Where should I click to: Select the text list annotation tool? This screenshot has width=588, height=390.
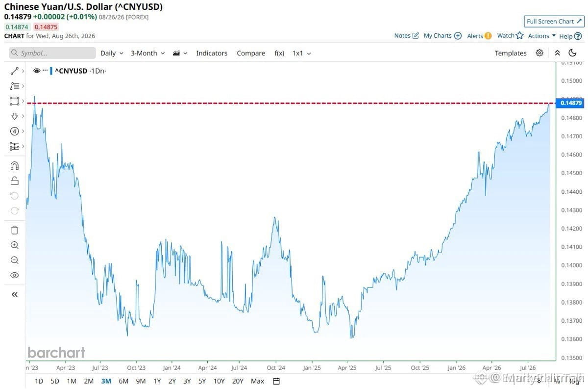pos(14,86)
